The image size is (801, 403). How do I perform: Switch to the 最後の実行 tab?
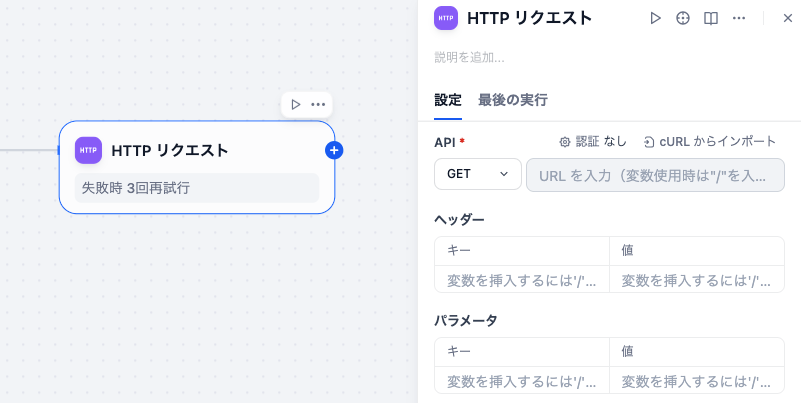(x=512, y=100)
